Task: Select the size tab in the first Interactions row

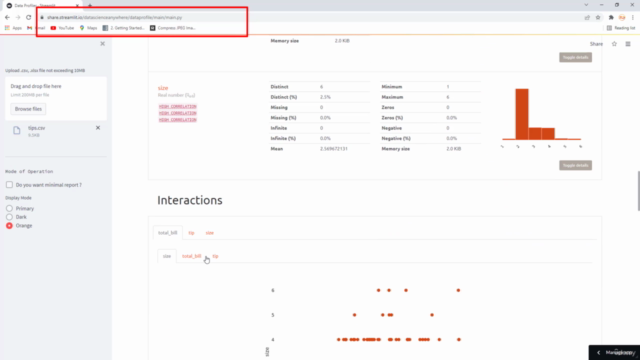Action: point(210,233)
